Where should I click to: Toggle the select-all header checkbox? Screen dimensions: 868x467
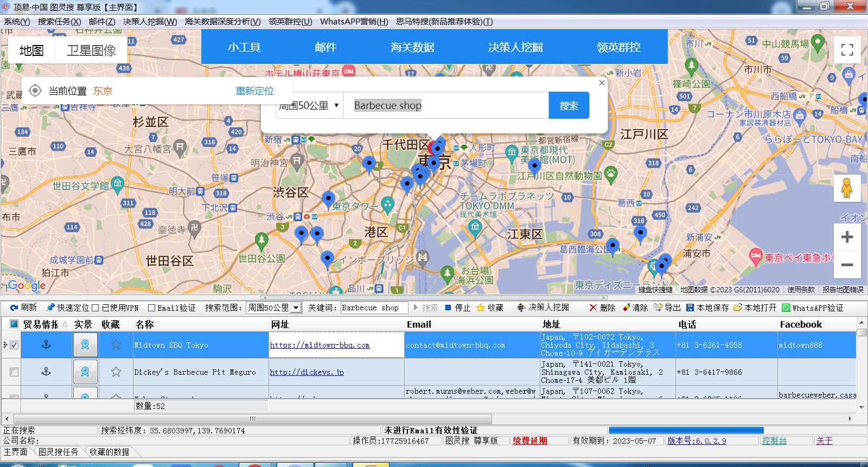pos(14,324)
